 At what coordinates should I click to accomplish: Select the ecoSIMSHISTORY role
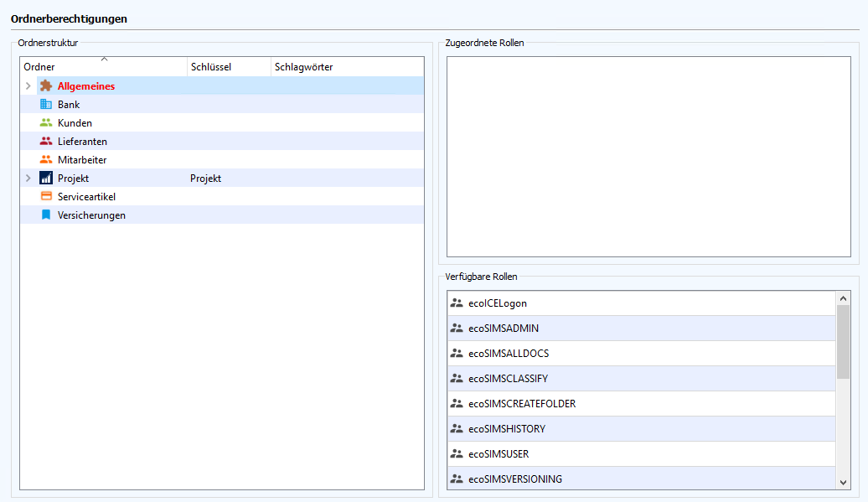[642, 429]
